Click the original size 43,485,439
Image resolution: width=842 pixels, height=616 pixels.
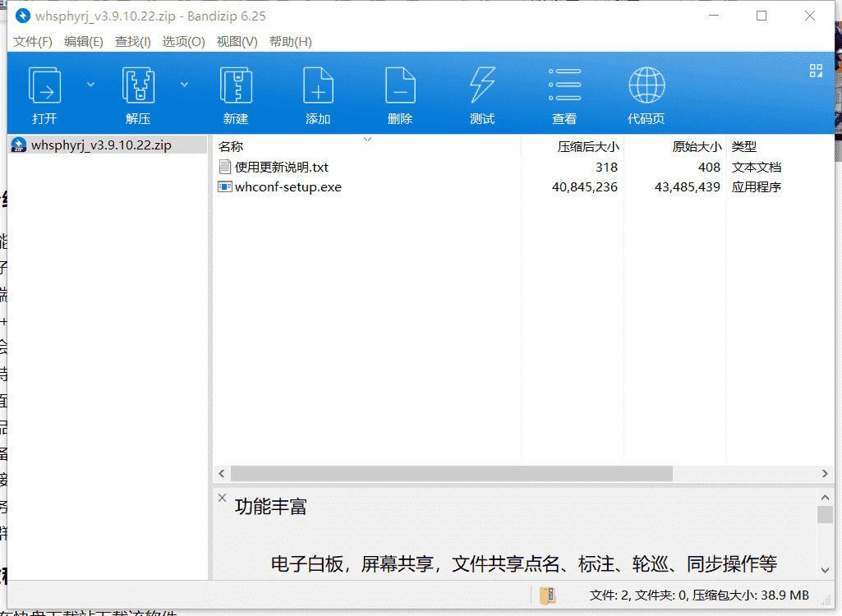tap(688, 187)
